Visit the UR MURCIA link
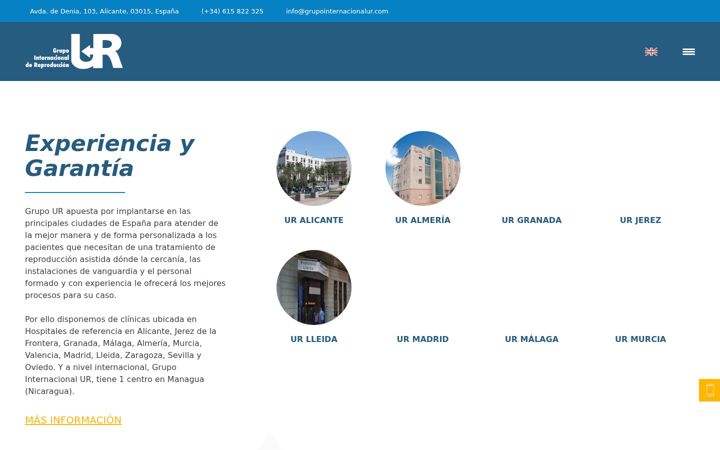The image size is (720, 450). (x=641, y=339)
